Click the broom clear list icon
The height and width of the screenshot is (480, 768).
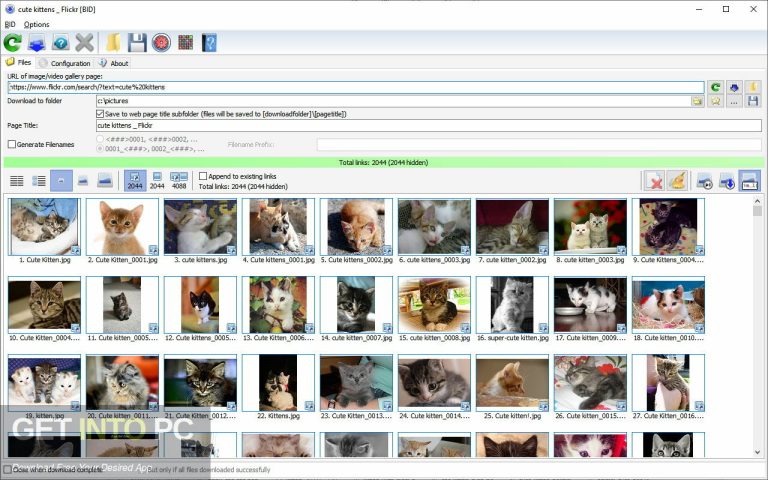click(x=678, y=181)
